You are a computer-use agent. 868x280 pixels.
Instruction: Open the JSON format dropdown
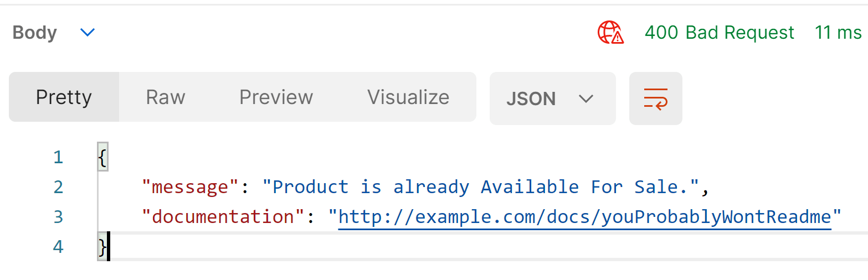[552, 98]
